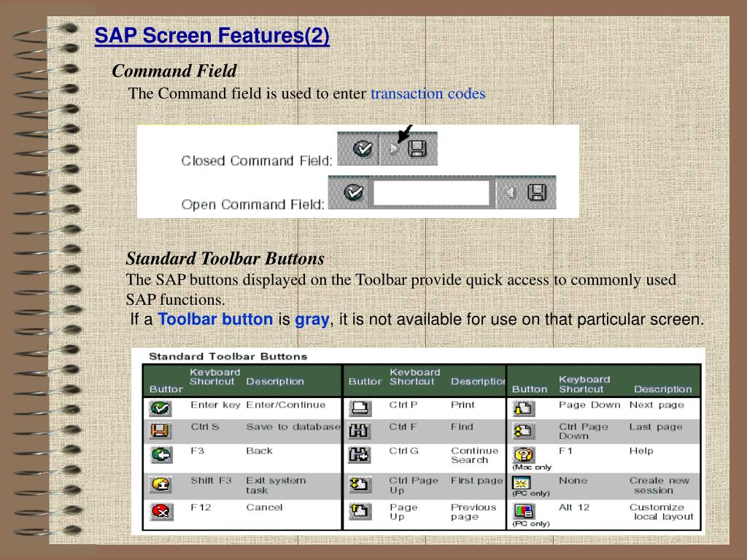The height and width of the screenshot is (560, 747).
Task: Click the Print icon in the table
Action: pos(360,408)
